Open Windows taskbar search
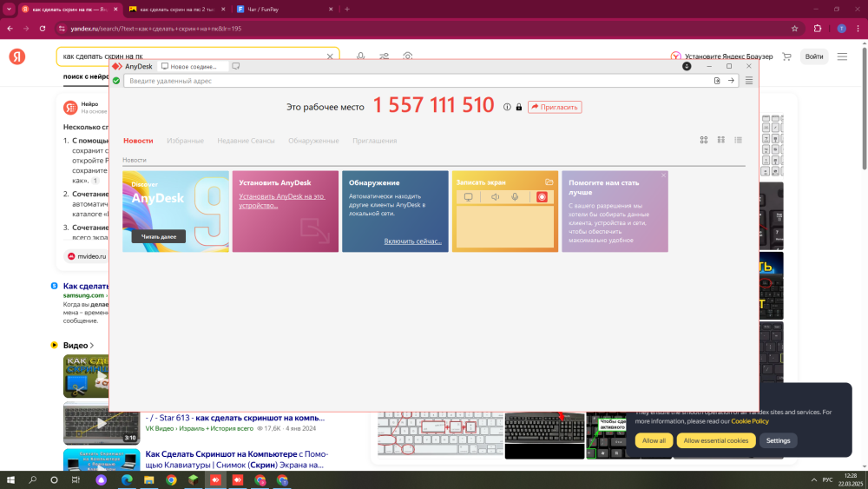 [x=33, y=479]
